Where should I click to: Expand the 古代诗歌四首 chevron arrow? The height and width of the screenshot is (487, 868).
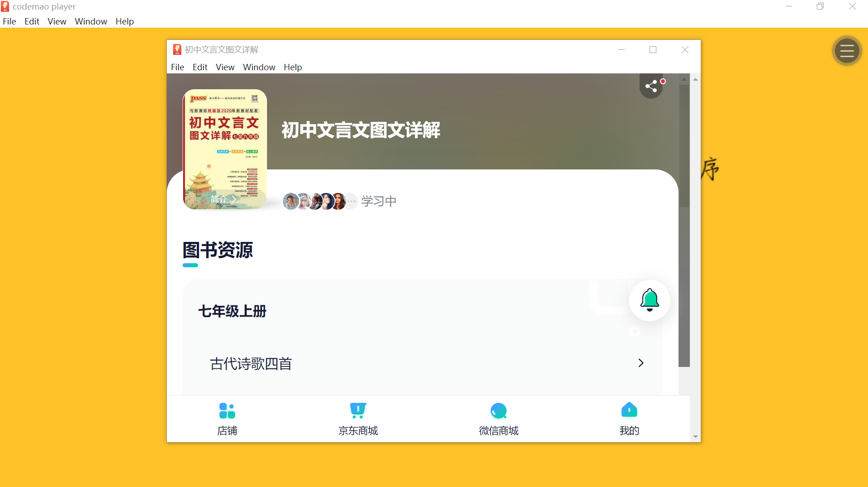[x=641, y=363]
